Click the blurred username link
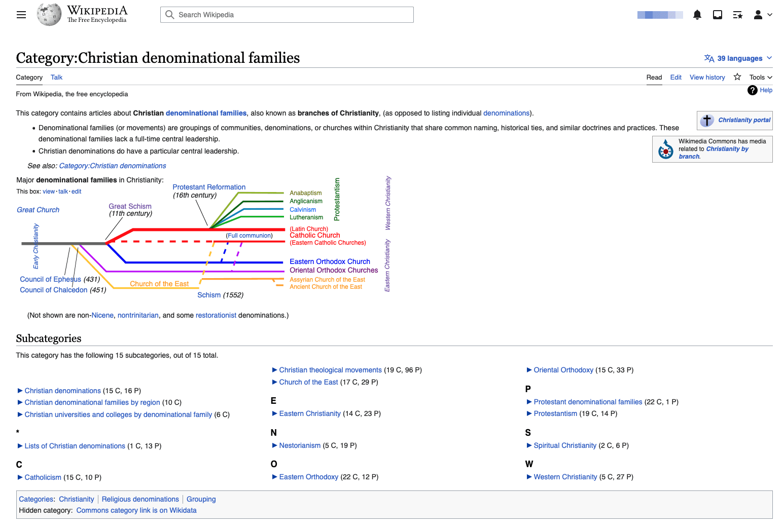This screenshot has height=532, width=783. pos(660,15)
